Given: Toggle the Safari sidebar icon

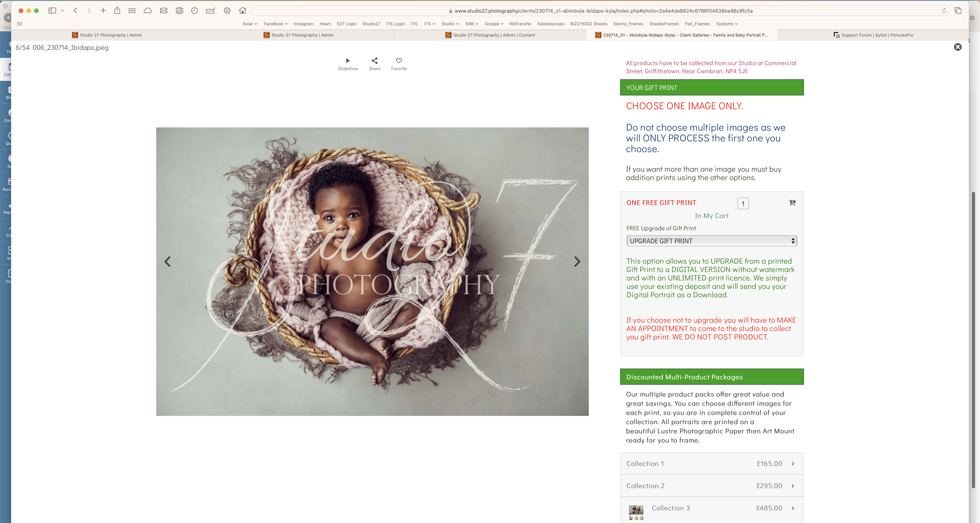Looking at the screenshot, I should pyautogui.click(x=52, y=11).
